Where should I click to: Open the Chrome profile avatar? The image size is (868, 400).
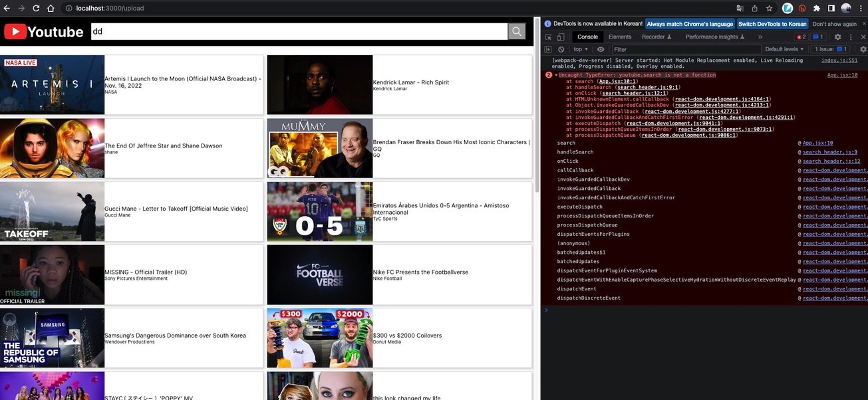point(846,8)
